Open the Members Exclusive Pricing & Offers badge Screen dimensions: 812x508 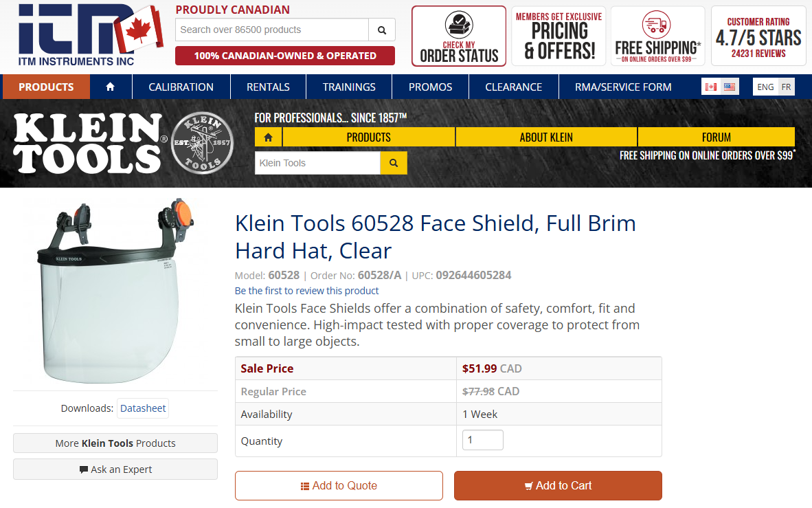point(558,35)
